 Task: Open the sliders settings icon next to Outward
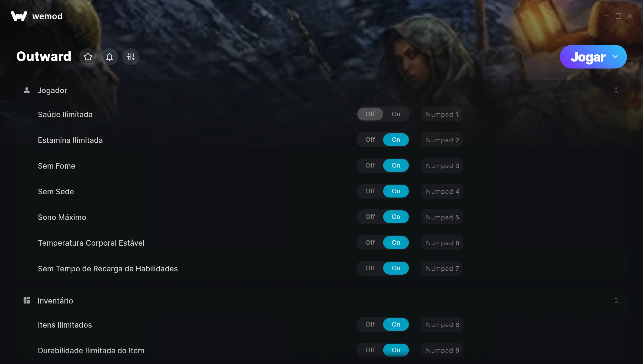(131, 57)
